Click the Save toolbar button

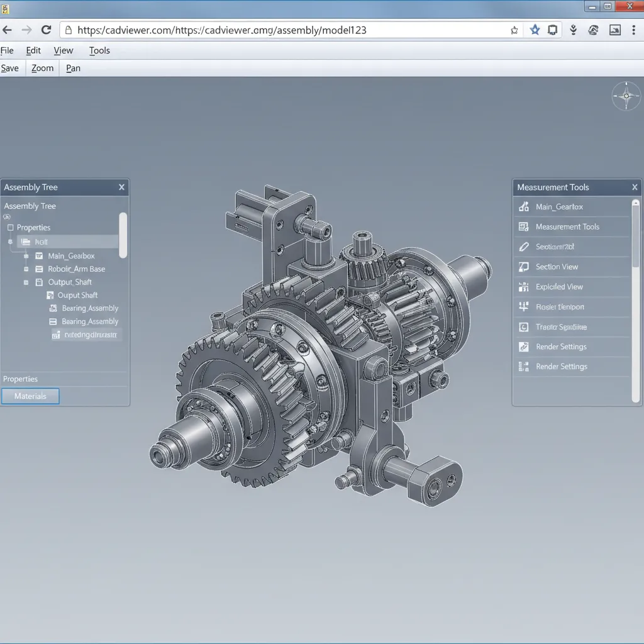10,67
